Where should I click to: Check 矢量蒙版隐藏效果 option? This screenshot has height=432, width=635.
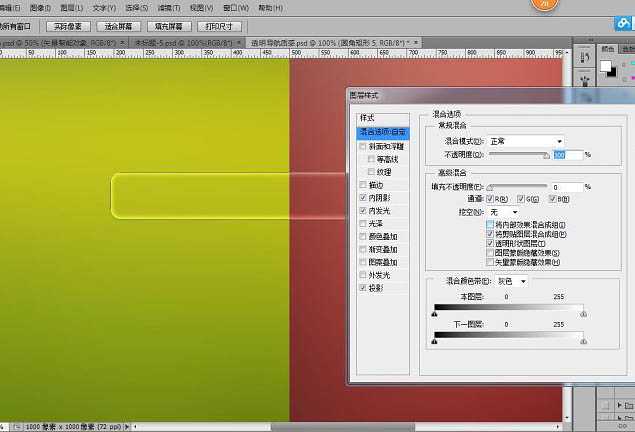(x=490, y=262)
